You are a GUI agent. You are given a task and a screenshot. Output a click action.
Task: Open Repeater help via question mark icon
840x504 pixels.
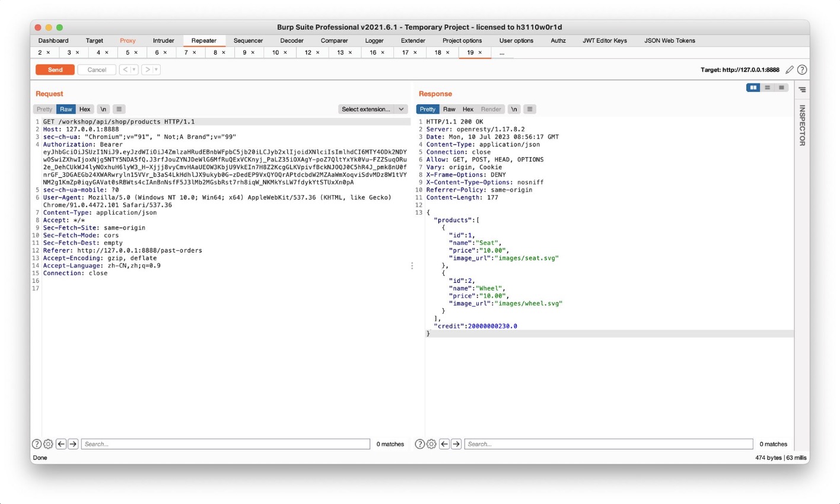point(802,70)
